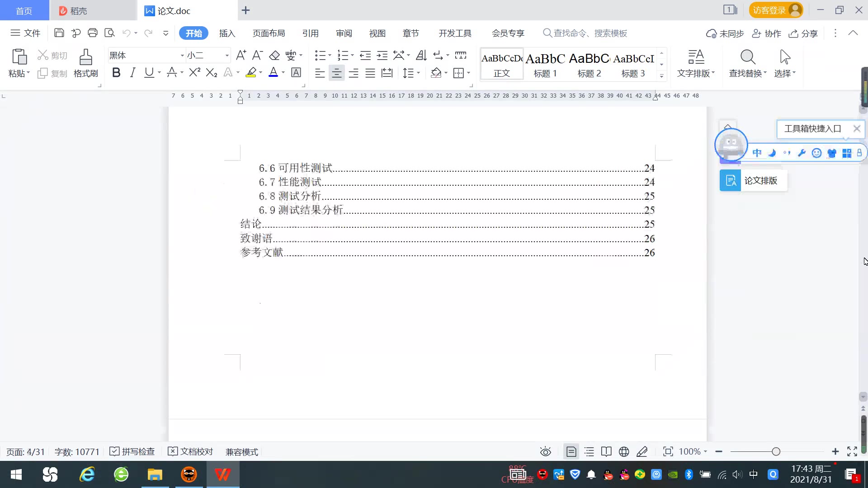Open the Insert (插入) tab
The image size is (868, 488).
pos(227,33)
